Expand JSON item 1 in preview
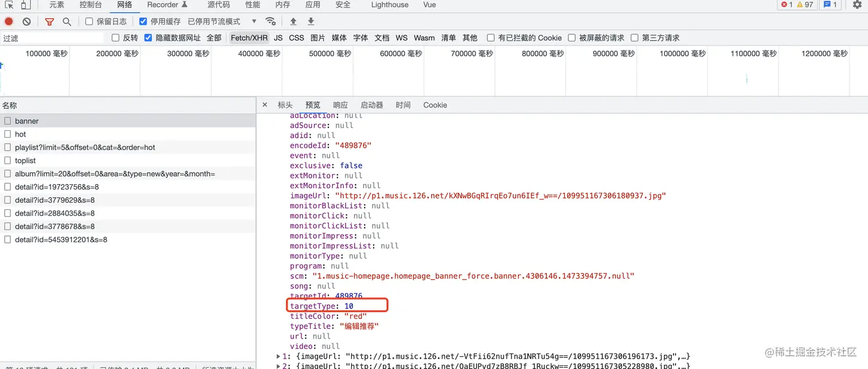This screenshot has width=868, height=369. tap(278, 356)
